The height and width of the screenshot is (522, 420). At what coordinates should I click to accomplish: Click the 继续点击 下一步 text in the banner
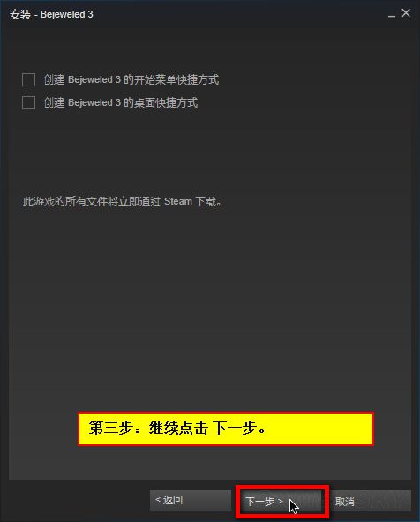click(x=207, y=429)
